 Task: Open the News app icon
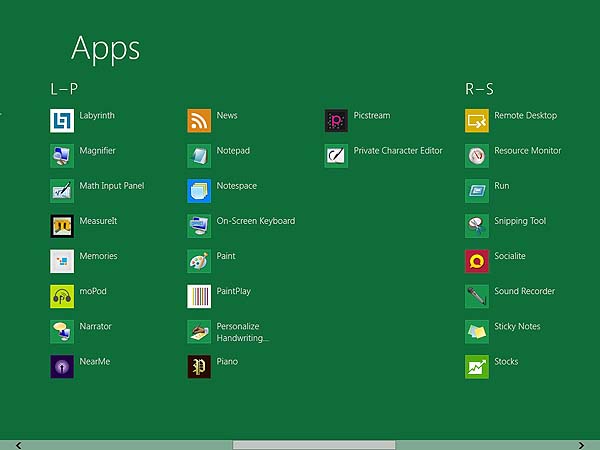coord(199,121)
